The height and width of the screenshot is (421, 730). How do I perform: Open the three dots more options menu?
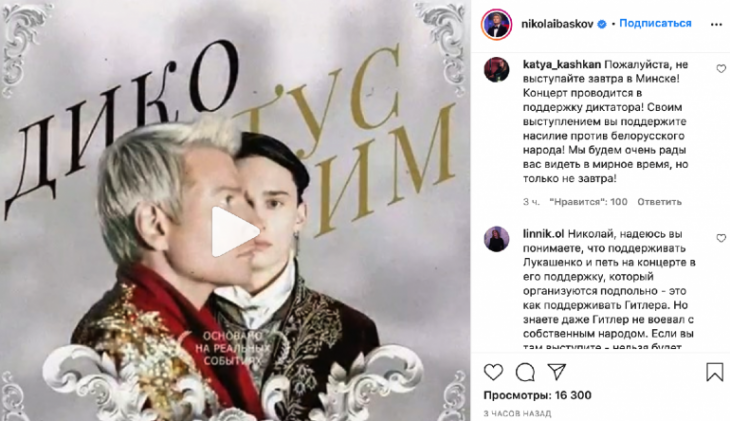(x=716, y=24)
